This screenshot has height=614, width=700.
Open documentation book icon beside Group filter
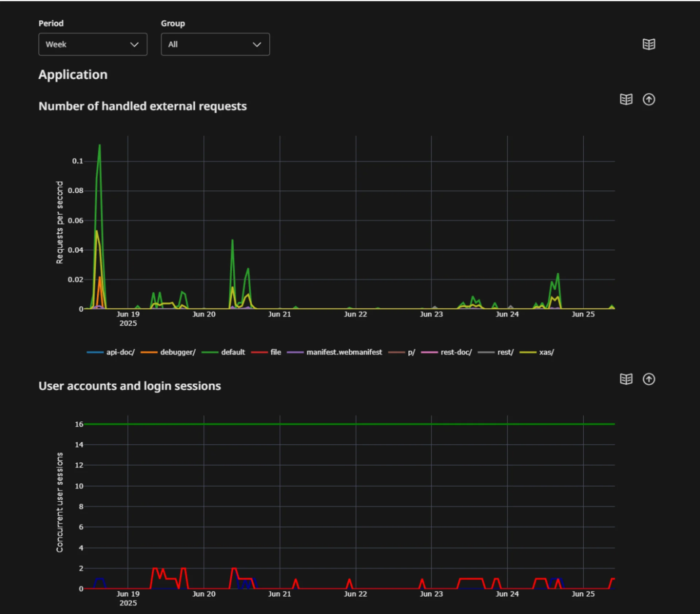point(649,45)
